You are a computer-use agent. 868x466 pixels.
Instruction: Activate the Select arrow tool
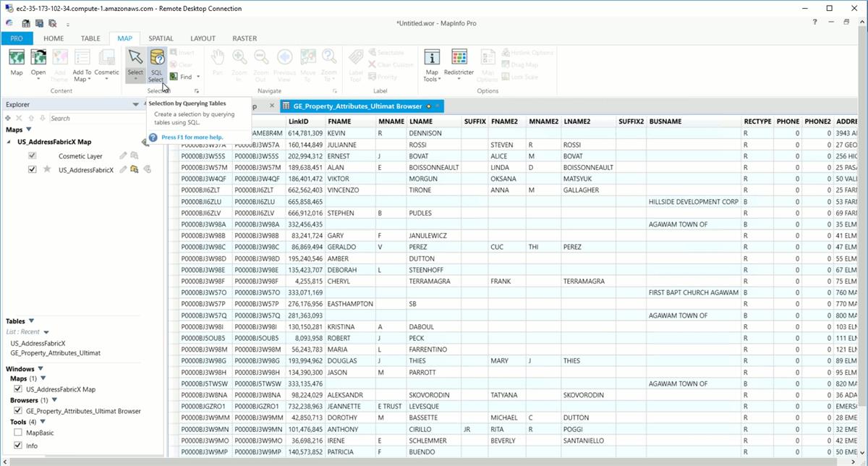135,58
